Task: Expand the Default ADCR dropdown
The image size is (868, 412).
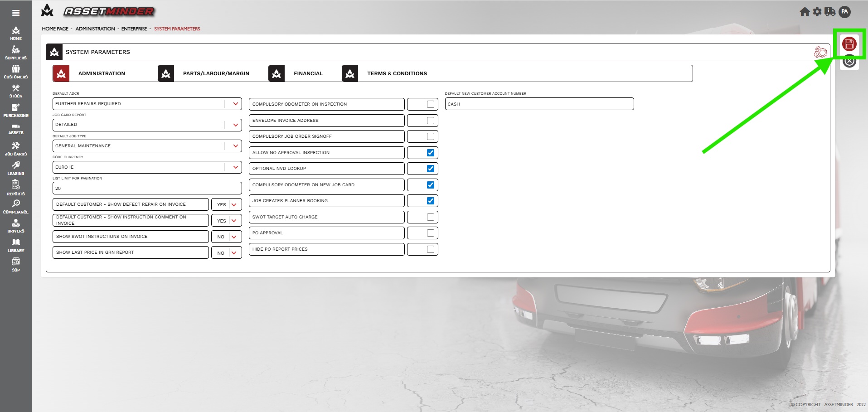Action: (x=235, y=104)
